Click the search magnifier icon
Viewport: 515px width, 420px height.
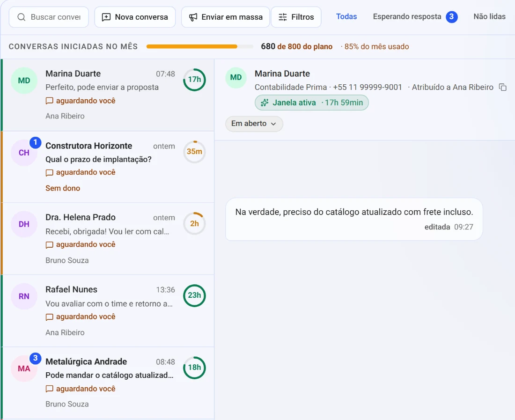[x=22, y=17]
